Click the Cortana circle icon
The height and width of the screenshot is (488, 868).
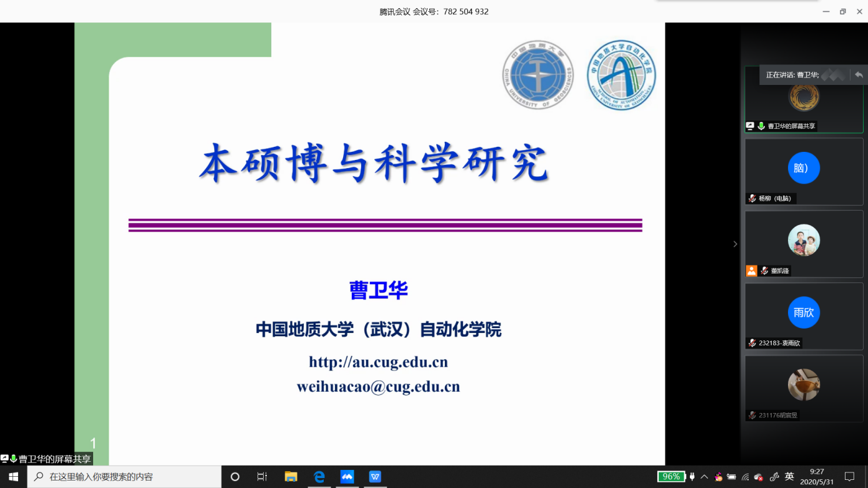coord(235,477)
